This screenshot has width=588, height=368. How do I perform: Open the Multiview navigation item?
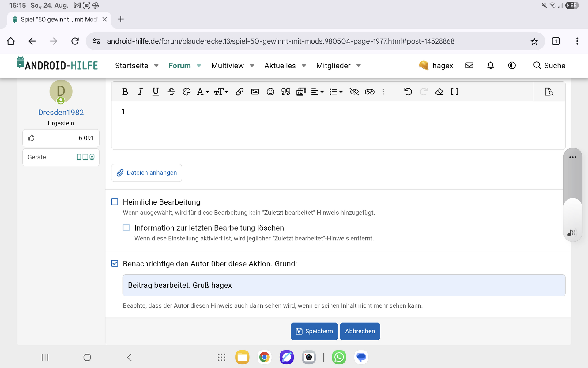[x=227, y=66]
